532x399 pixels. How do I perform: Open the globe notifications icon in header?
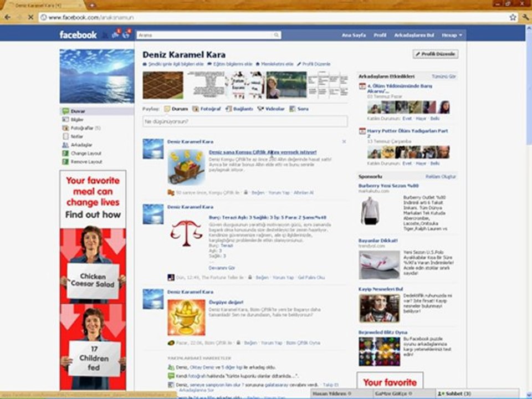pos(126,34)
